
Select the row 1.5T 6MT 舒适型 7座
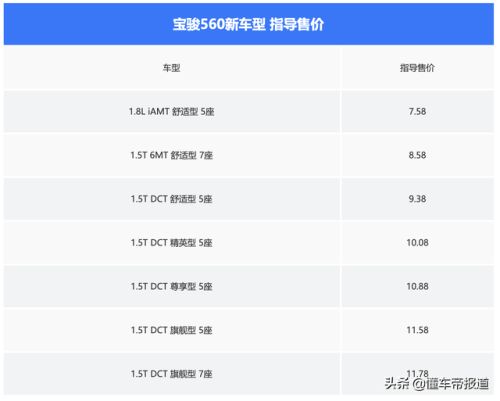click(x=172, y=155)
